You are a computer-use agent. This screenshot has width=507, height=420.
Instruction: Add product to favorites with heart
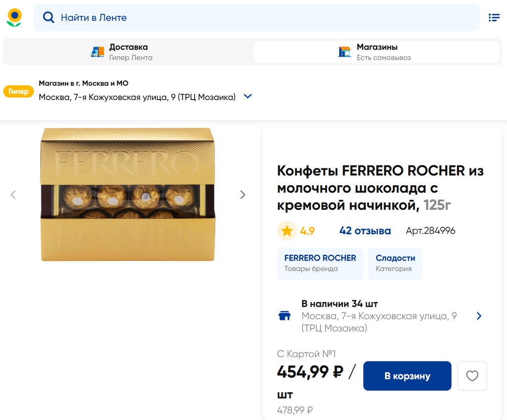click(472, 376)
